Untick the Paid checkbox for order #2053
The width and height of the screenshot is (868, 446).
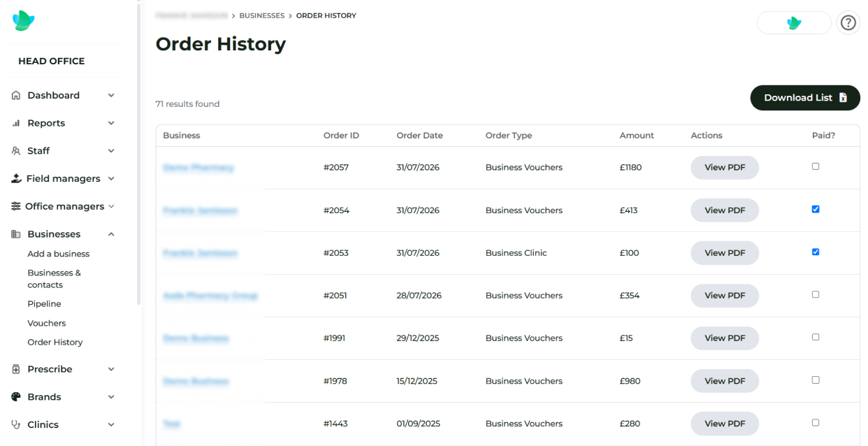(816, 252)
